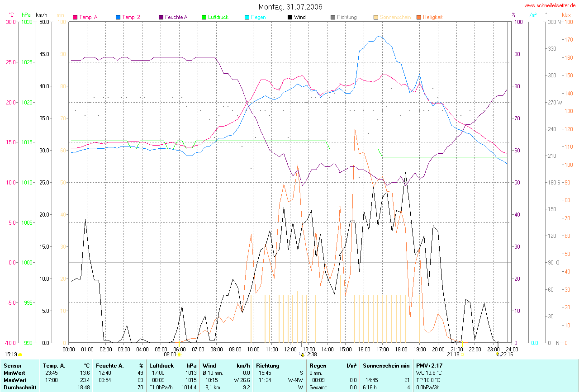579x392 pixels.
Task: Click the Temp. A. legend label
Action: [x=89, y=17]
